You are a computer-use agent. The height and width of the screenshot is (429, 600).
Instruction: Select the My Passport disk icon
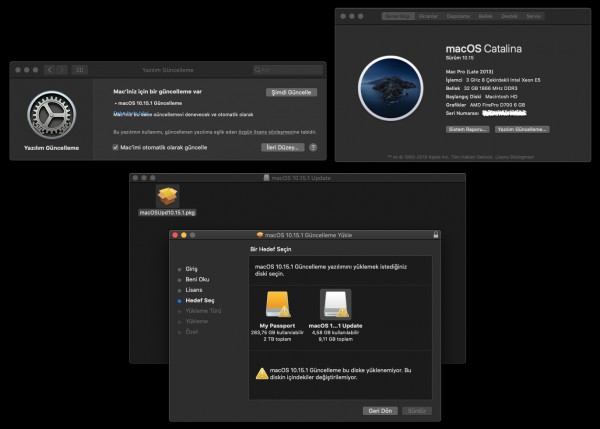(277, 305)
